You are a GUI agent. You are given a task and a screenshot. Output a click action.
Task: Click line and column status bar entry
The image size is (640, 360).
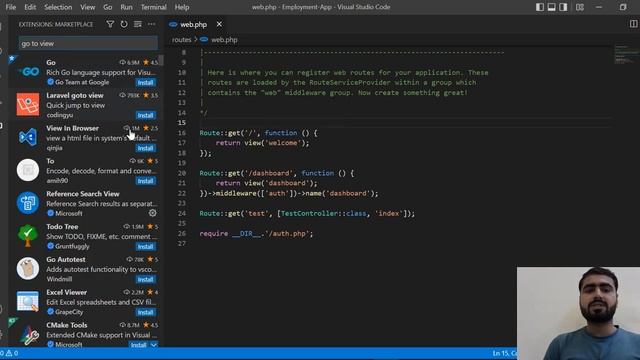(504, 353)
